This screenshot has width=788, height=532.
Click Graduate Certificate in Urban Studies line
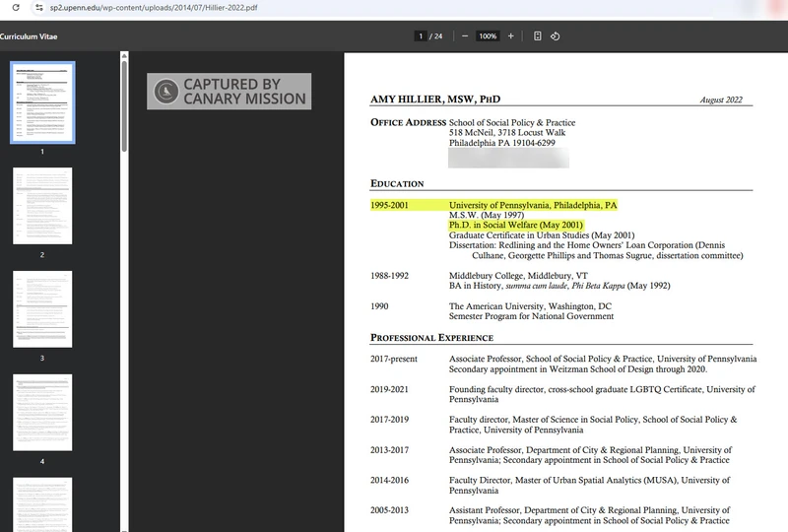(x=542, y=235)
